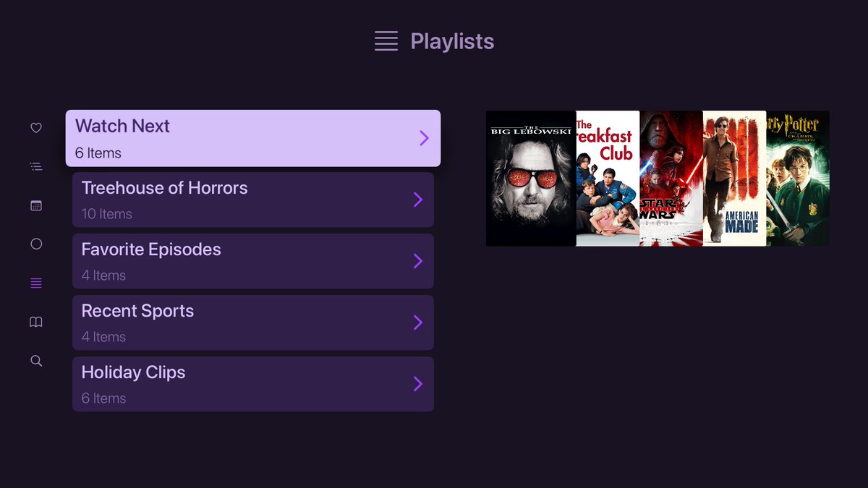Click '6 Items' under Holiday Clips
This screenshot has width=868, height=488.
click(103, 398)
